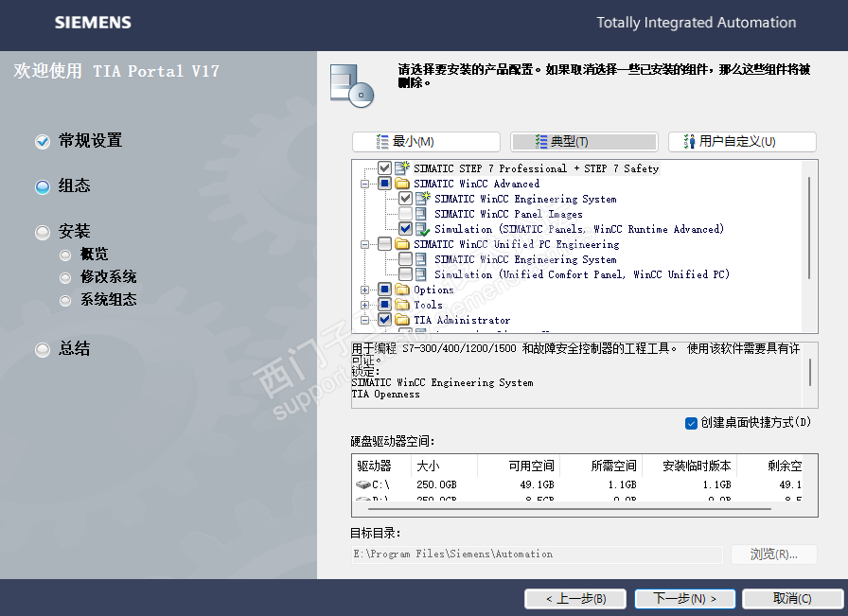Click the Options folder icon
The image size is (848, 616).
click(x=402, y=290)
